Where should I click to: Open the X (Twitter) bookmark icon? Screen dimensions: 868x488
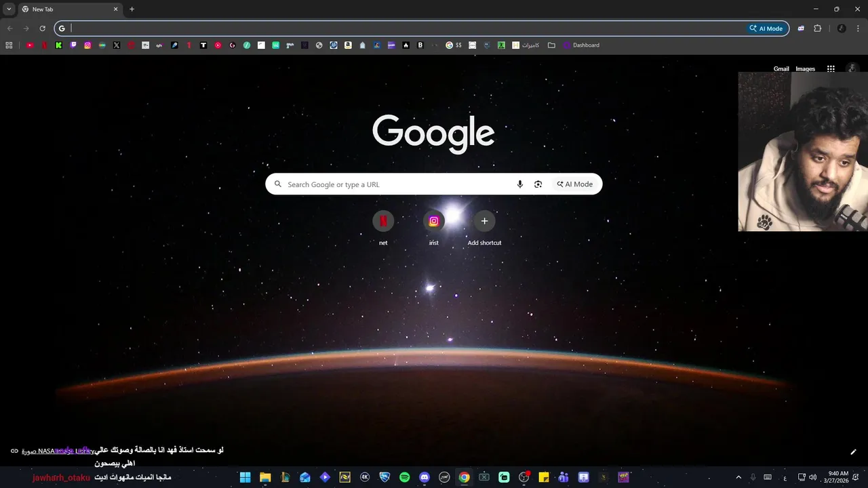[x=117, y=45]
